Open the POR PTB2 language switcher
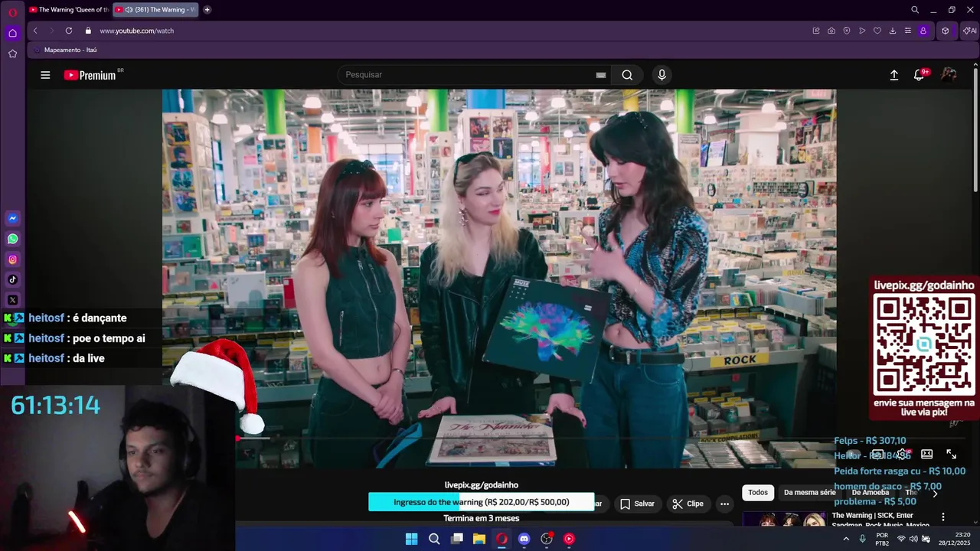Image resolution: width=980 pixels, height=551 pixels. tap(882, 539)
